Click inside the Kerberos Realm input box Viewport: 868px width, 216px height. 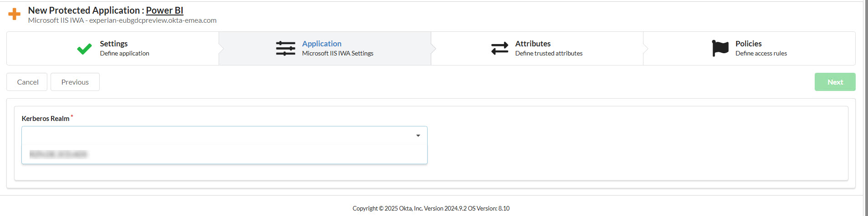[x=219, y=136]
